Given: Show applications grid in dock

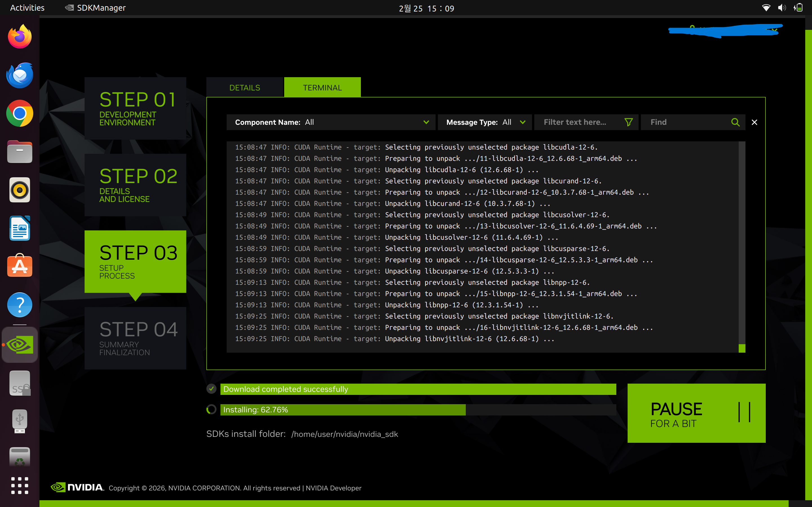Looking at the screenshot, I should click(19, 485).
